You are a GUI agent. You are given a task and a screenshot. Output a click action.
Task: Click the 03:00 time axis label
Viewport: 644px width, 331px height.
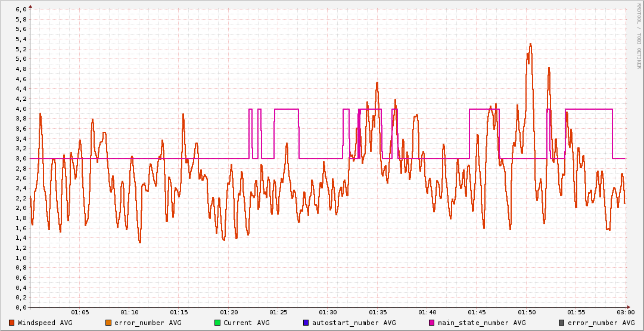626,312
